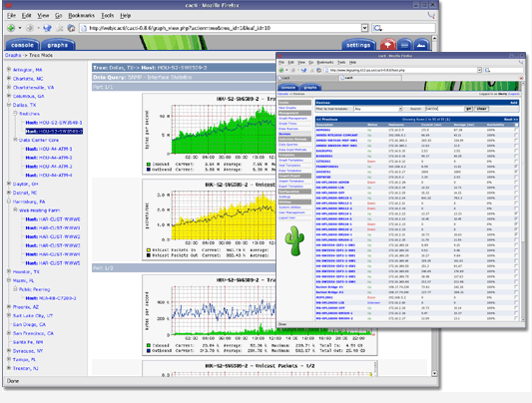Reload the page in the front Firefox window
This screenshot has height=403, width=532.
coord(303,70)
